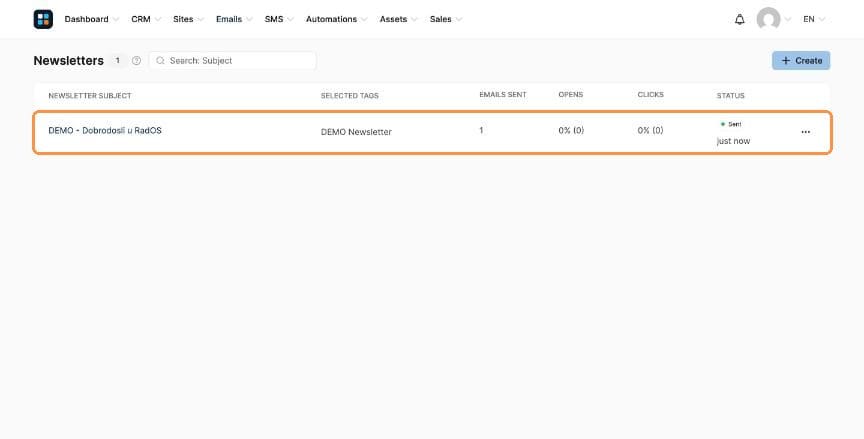Click the Selected Tags column header
The height and width of the screenshot is (439, 864).
pyautogui.click(x=349, y=96)
